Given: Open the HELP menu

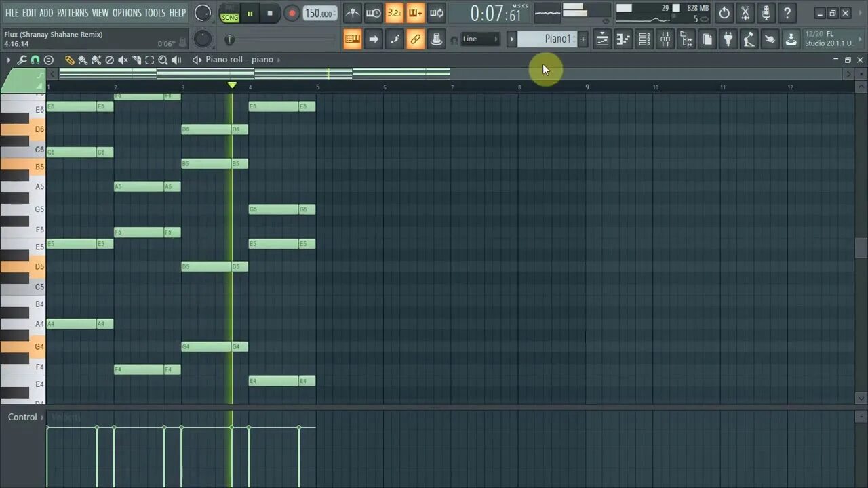Looking at the screenshot, I should coord(177,13).
